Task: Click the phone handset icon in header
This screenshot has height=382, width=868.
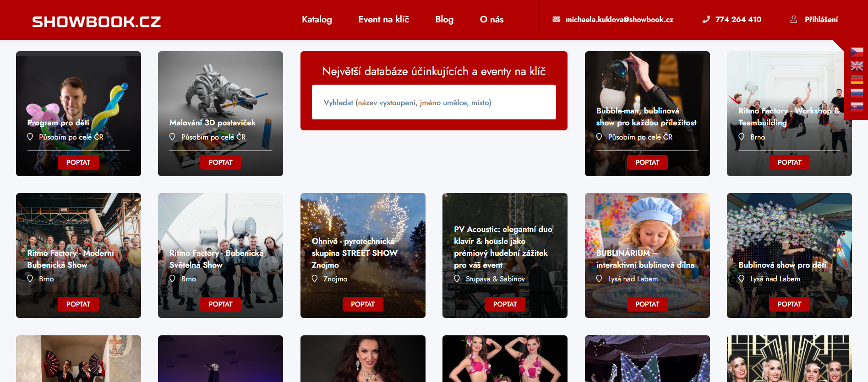Action: pos(706,19)
